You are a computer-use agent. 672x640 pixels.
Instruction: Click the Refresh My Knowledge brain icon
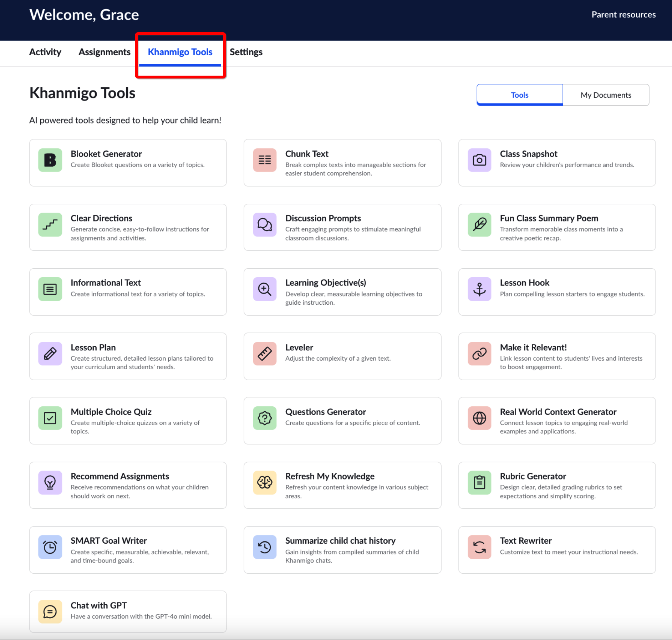(265, 482)
